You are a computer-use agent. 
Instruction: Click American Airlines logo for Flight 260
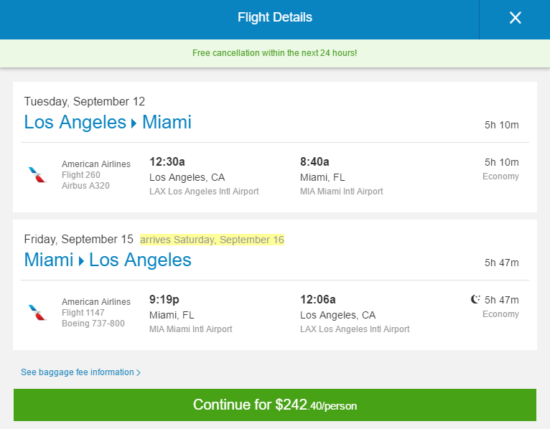(x=37, y=175)
